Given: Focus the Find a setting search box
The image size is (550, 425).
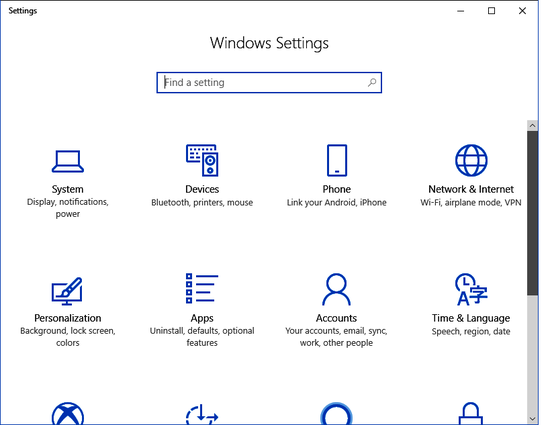Looking at the screenshot, I should 269,82.
